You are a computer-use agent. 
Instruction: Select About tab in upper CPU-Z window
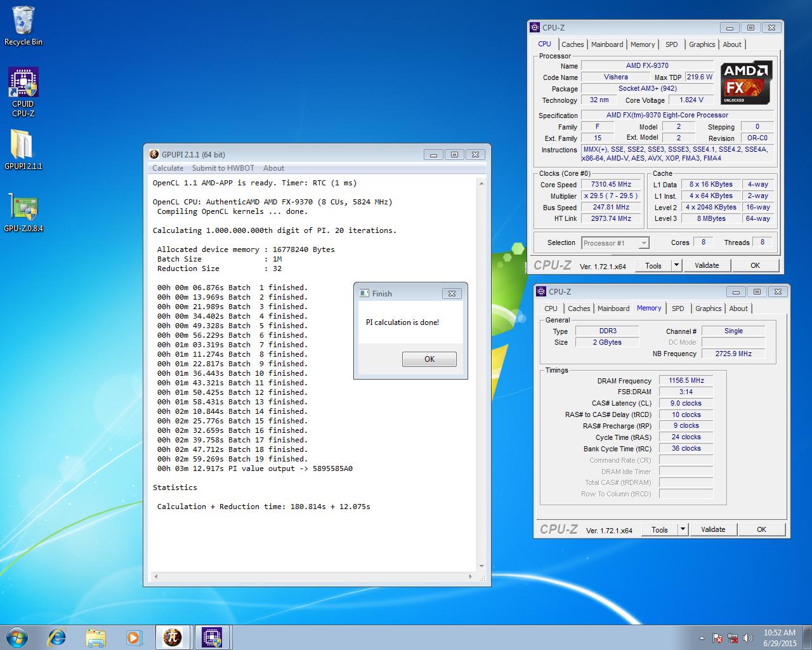(x=732, y=44)
